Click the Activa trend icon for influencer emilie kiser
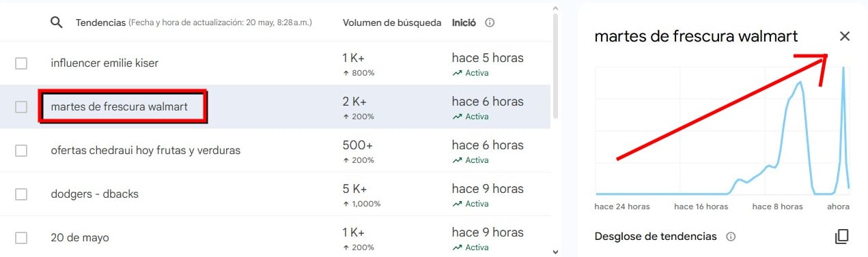The image size is (868, 257). point(457,73)
